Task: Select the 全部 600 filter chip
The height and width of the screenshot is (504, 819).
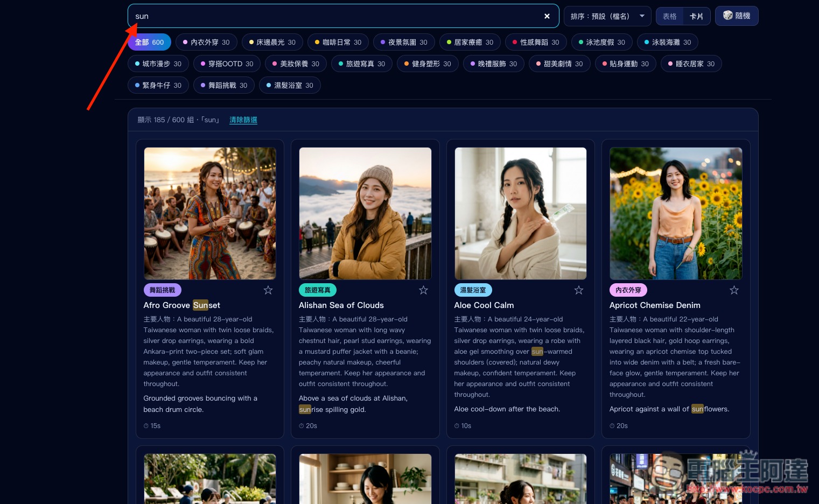Action: click(149, 42)
